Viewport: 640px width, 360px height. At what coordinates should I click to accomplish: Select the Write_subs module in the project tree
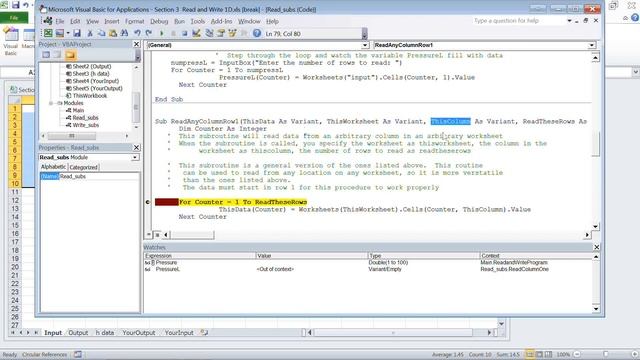pos(85,125)
